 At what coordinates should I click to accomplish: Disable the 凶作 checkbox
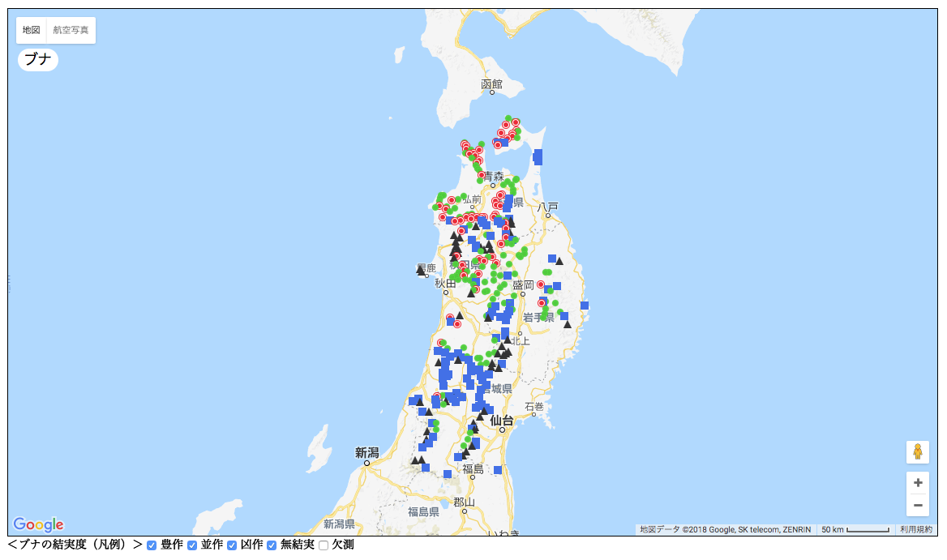coord(232,545)
